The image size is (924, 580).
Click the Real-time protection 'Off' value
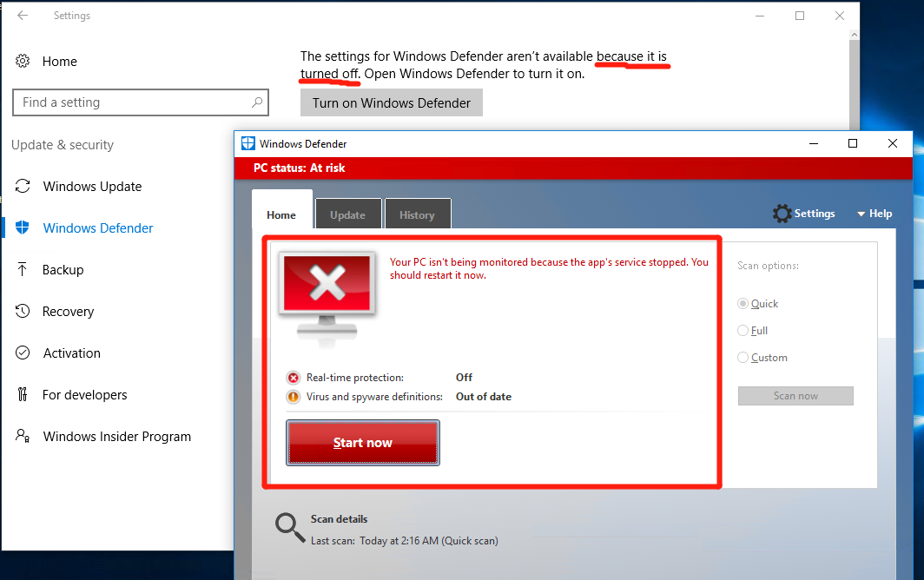click(x=464, y=377)
